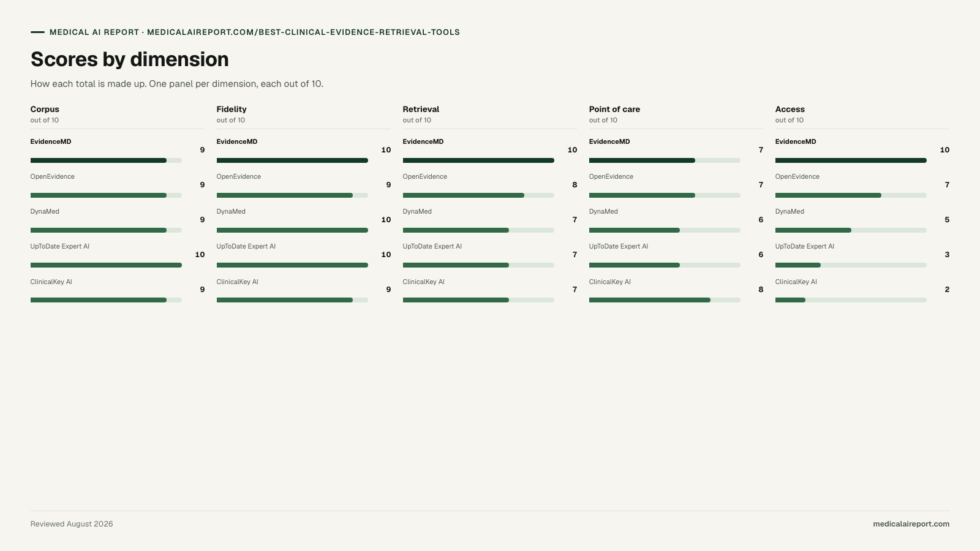Click the medicalaireport.com footer text

click(x=911, y=524)
